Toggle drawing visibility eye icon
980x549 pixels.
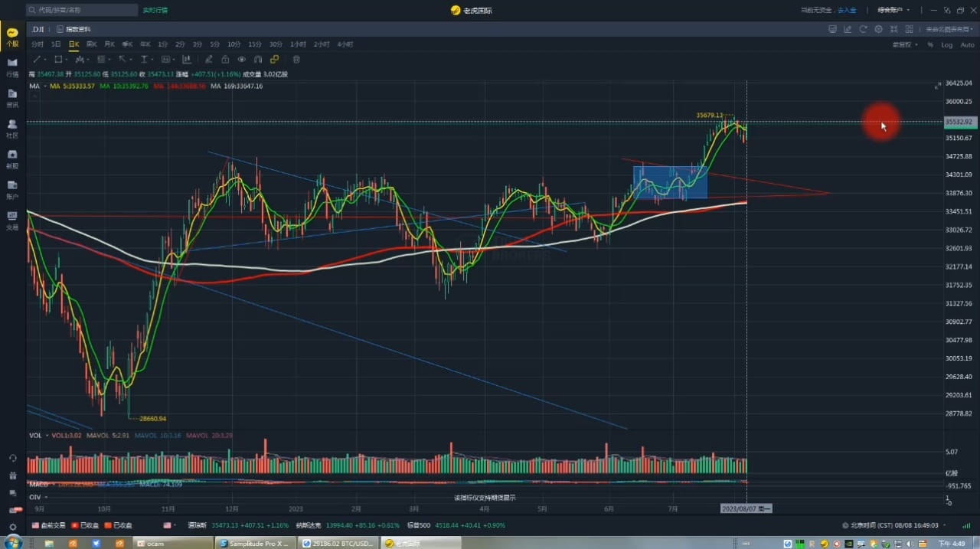[x=242, y=59]
